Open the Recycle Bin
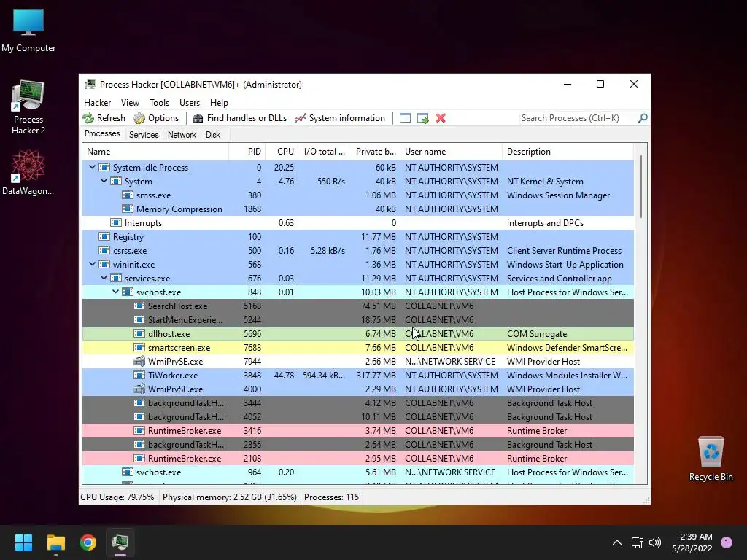This screenshot has height=560, width=747. 711,459
